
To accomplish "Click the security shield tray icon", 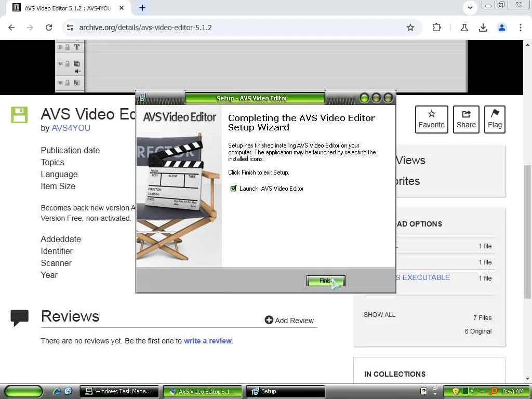I will (x=455, y=391).
